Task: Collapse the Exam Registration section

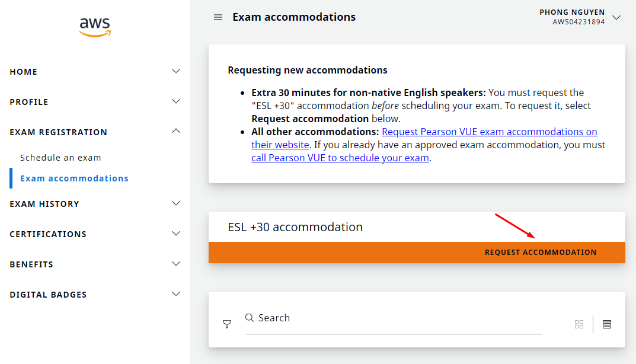Action: (x=175, y=131)
